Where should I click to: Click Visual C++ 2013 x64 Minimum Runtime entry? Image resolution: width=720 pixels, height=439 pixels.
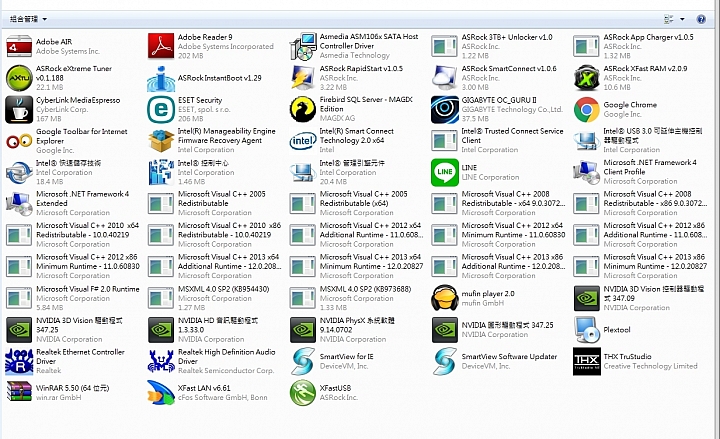click(357, 267)
